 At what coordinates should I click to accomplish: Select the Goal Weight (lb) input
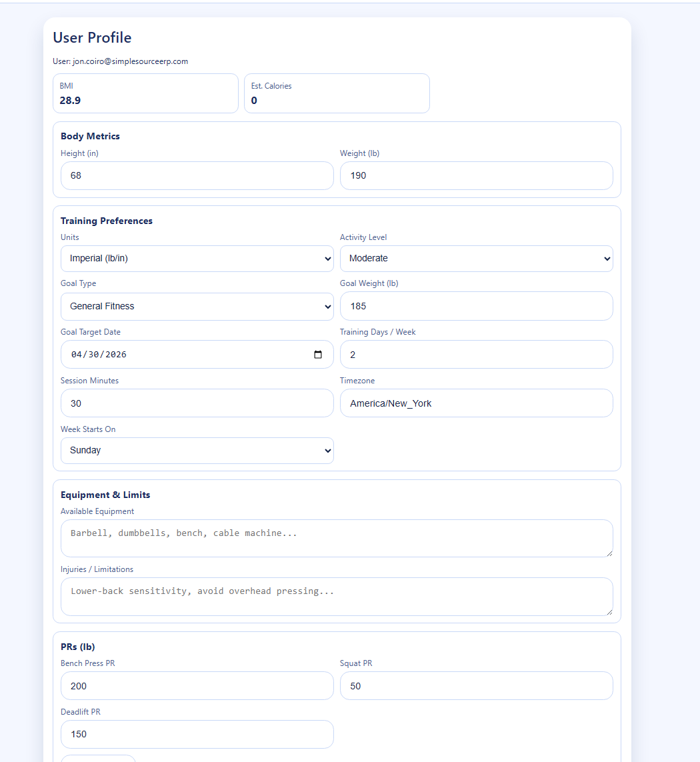(476, 307)
